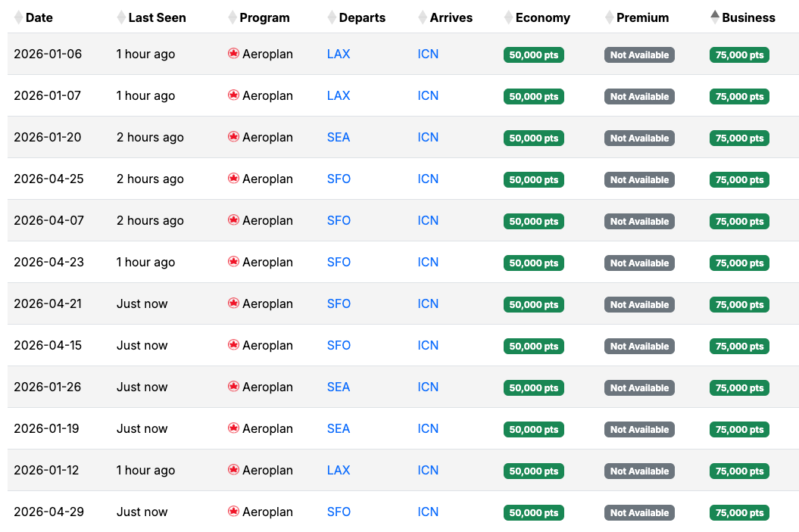Click the green 50,000 pts badge on 2026-01-07
Image resolution: width=799 pixels, height=532 pixels.
(533, 96)
